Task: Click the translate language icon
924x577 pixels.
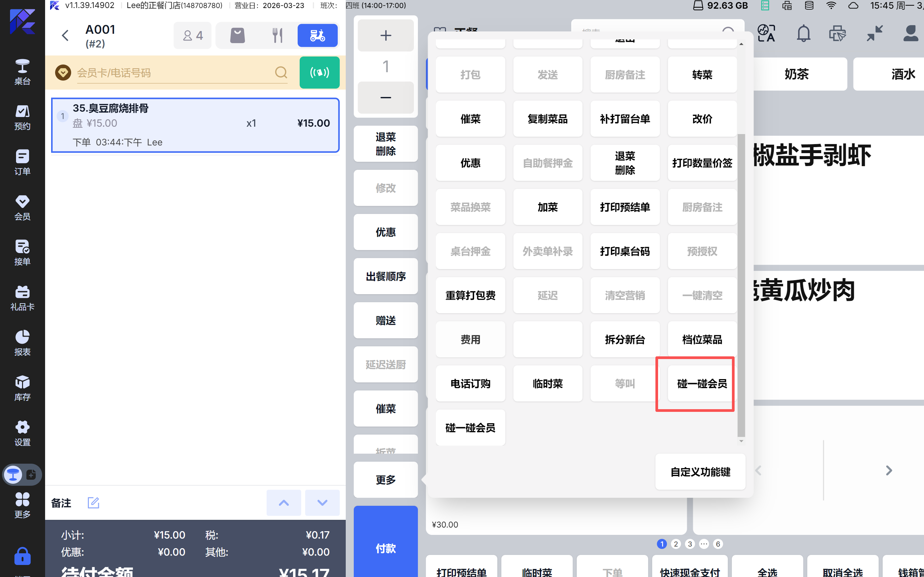Action: [766, 33]
